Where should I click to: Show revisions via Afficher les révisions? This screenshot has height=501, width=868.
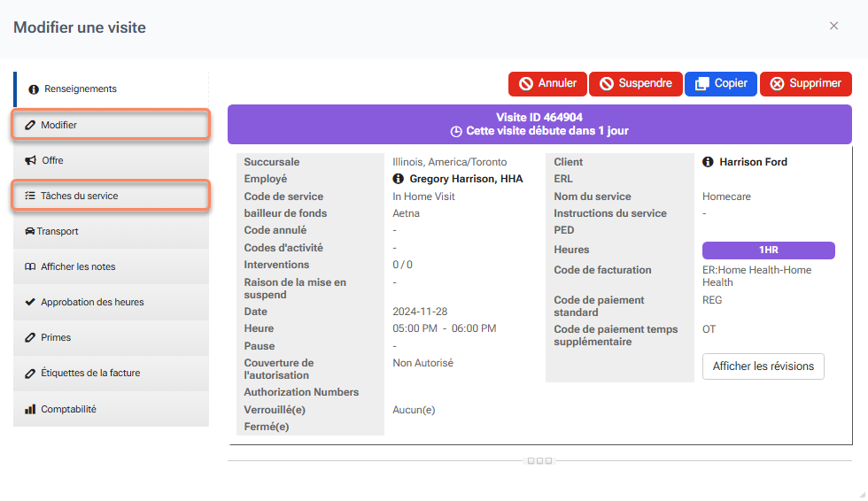pyautogui.click(x=763, y=366)
